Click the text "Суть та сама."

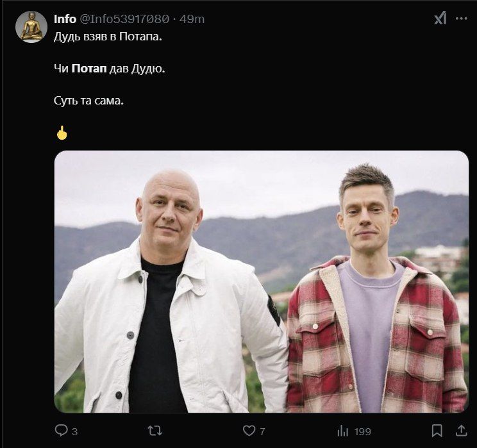88,100
